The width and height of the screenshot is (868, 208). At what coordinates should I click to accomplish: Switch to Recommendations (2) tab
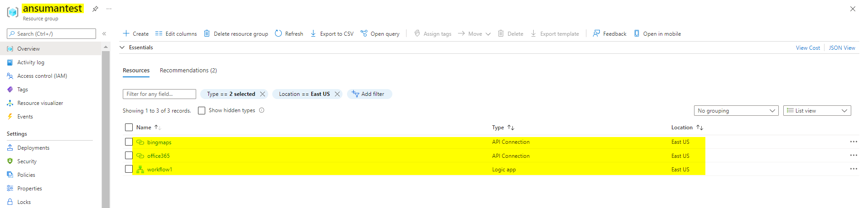tap(188, 70)
